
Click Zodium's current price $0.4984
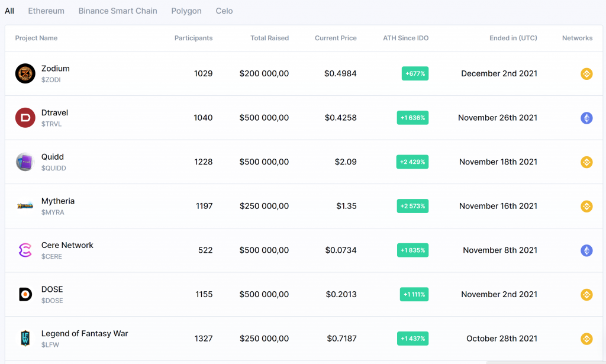340,73
